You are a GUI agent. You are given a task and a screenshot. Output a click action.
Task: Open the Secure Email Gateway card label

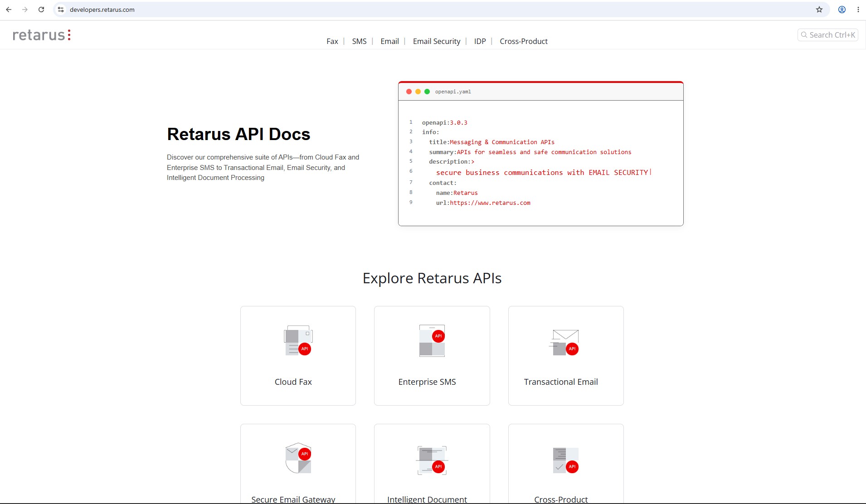[293, 499]
